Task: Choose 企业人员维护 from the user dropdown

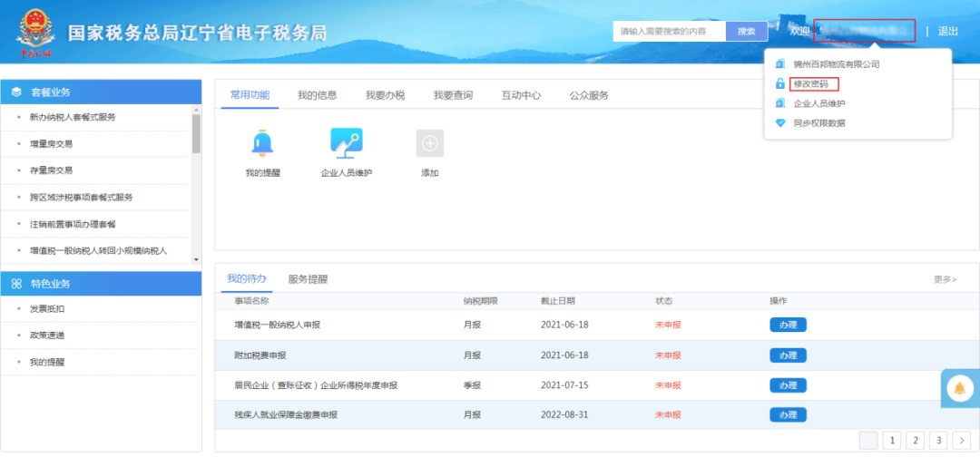Action: [x=819, y=103]
